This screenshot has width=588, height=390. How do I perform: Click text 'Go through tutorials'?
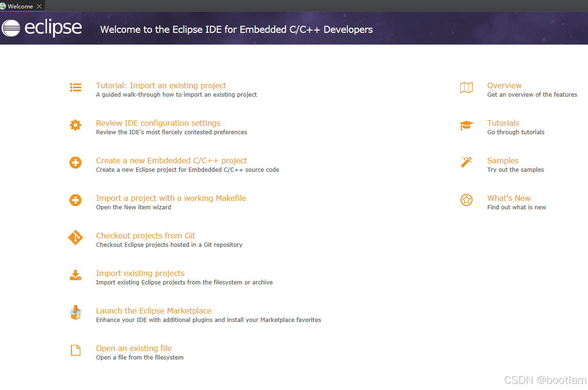pos(516,132)
